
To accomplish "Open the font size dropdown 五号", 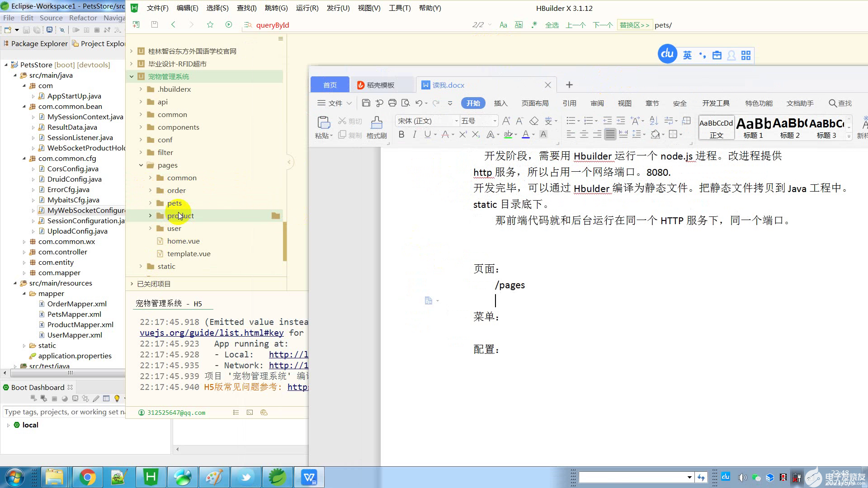I will [495, 121].
